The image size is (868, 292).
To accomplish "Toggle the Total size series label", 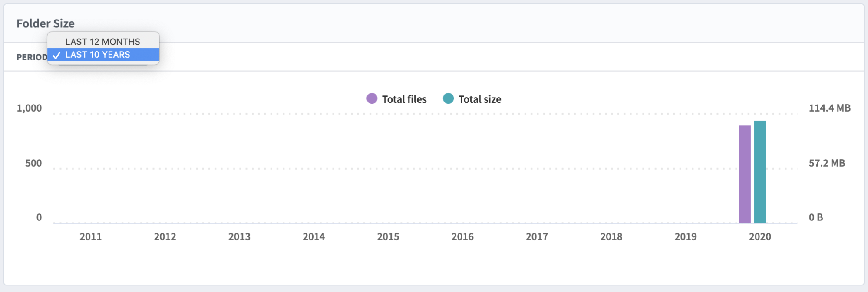I will click(x=479, y=99).
